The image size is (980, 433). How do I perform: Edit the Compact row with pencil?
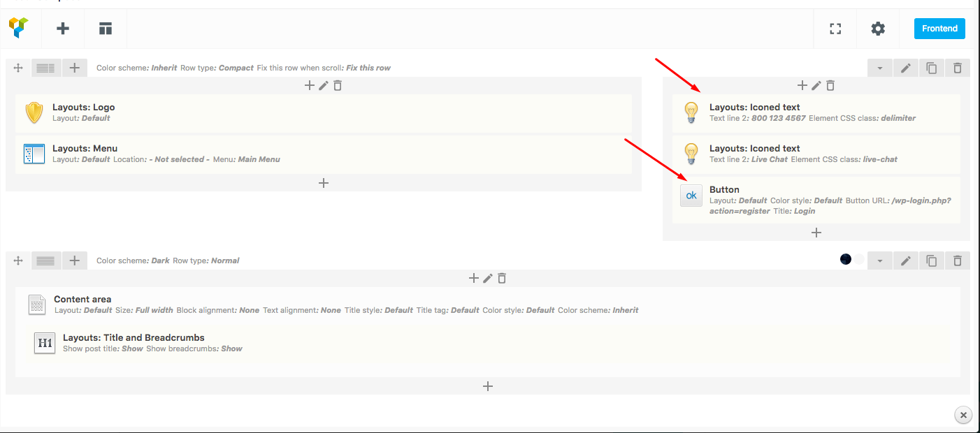(906, 68)
